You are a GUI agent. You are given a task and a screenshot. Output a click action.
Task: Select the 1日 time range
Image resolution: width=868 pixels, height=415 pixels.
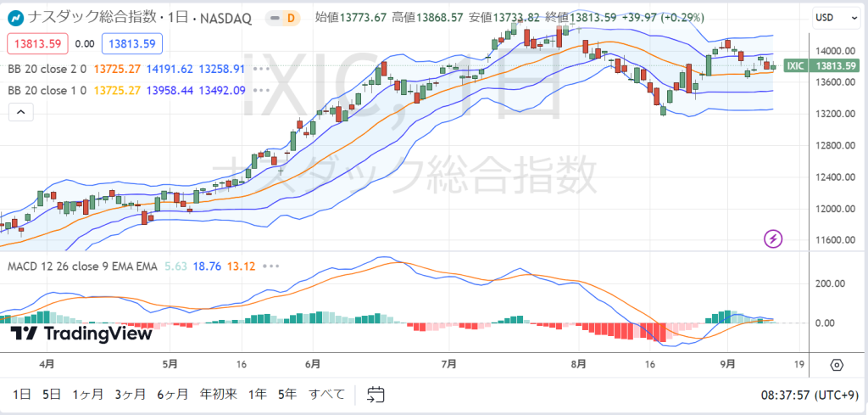[x=21, y=395]
